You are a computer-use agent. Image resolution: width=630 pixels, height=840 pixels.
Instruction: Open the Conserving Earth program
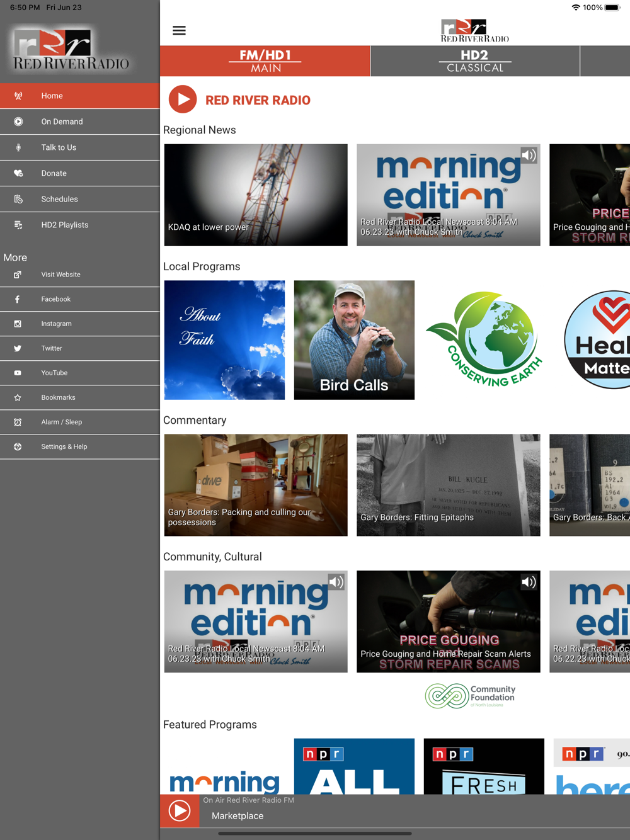[x=484, y=340]
